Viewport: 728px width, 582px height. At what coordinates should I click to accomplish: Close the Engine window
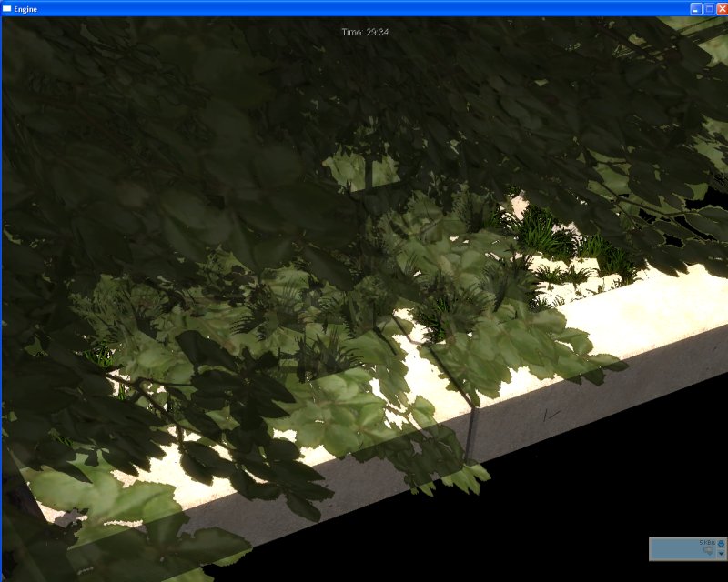(x=722, y=8)
